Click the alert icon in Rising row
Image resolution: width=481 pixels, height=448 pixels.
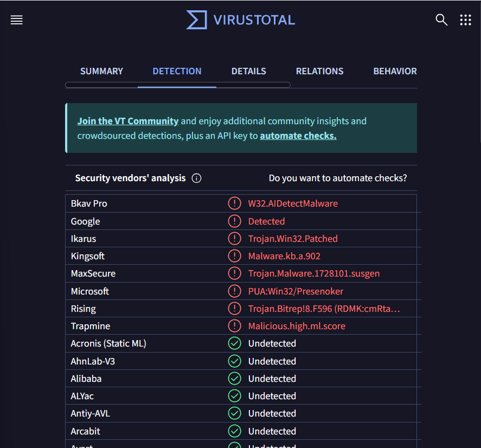pos(234,309)
